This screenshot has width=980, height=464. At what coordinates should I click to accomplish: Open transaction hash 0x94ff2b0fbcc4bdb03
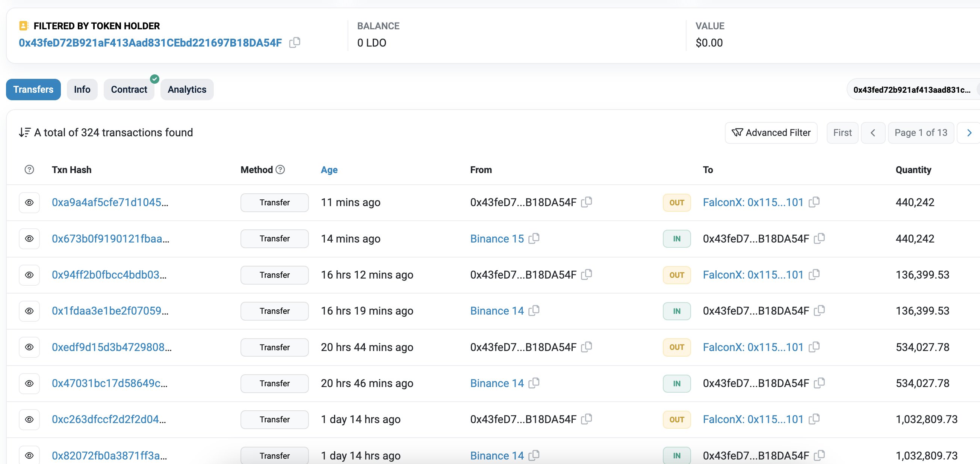(x=109, y=275)
